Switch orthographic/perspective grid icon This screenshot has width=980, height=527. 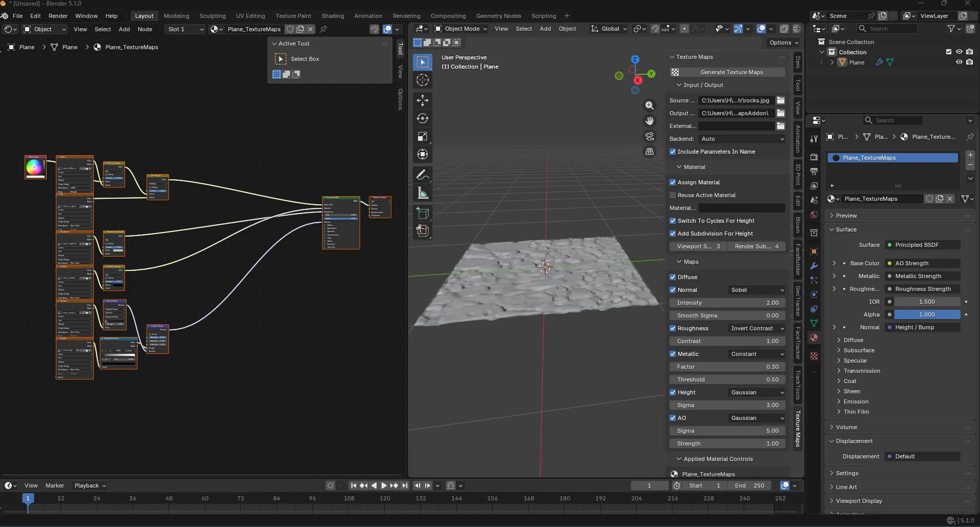pyautogui.click(x=650, y=152)
